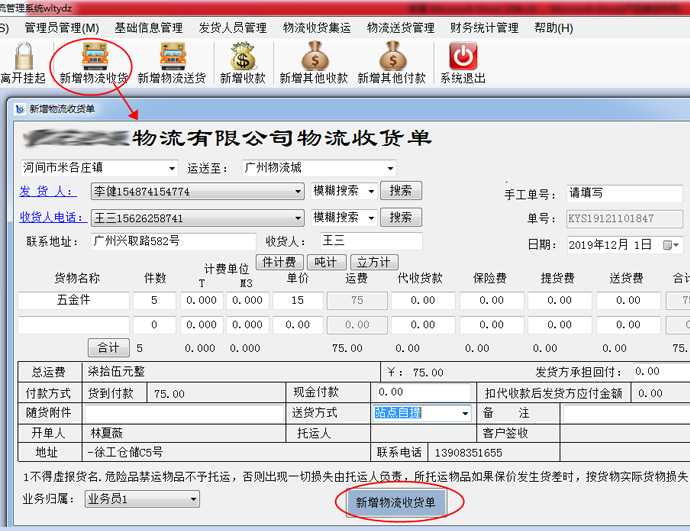Open the 基础信息管理 menu
Viewport: 690px width, 531px height.
(x=148, y=27)
